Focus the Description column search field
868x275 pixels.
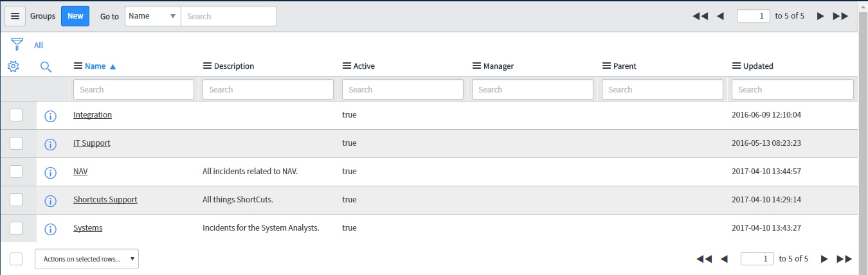[x=268, y=89]
